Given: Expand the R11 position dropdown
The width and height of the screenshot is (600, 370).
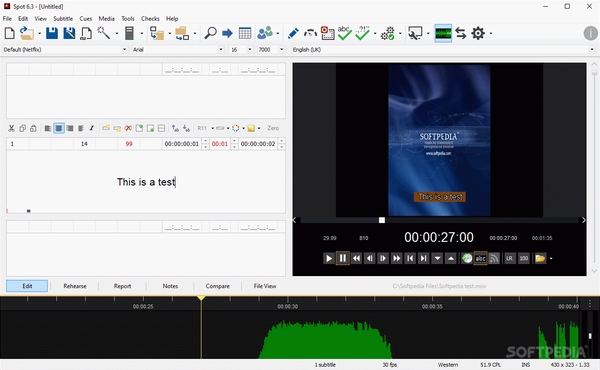Looking at the screenshot, I should (213, 128).
